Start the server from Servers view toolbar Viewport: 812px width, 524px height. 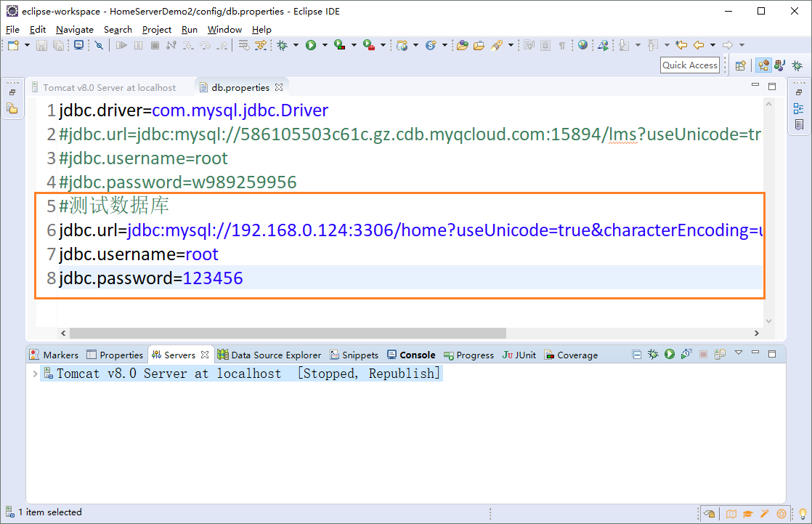click(x=669, y=355)
